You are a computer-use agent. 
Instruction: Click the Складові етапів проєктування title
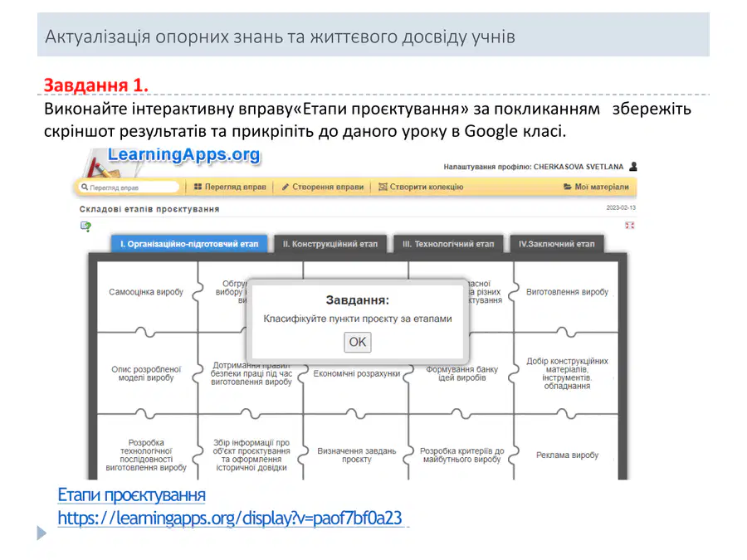point(149,209)
